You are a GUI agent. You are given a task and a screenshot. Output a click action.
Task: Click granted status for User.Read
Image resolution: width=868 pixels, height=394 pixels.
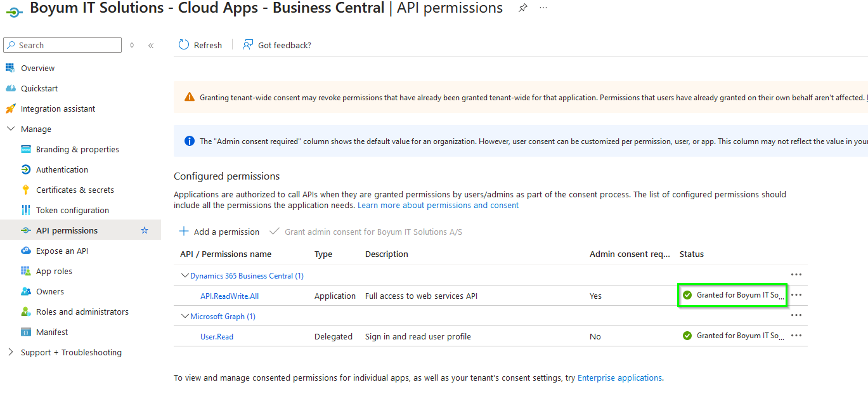(734, 336)
